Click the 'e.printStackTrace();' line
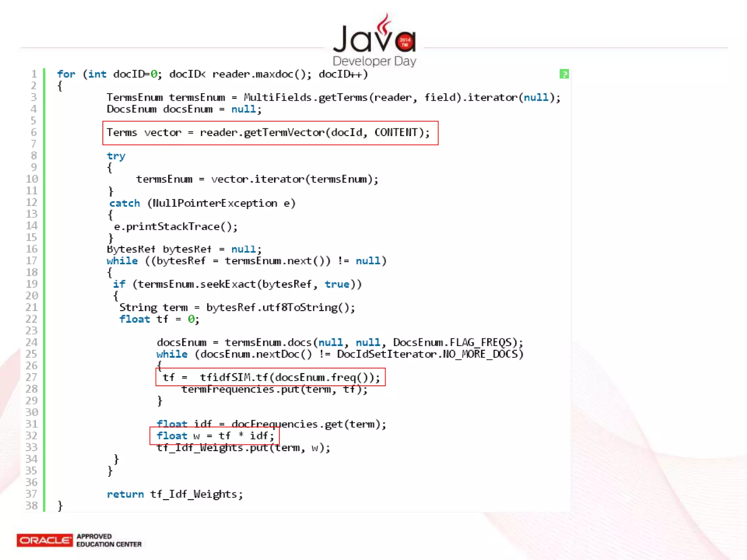 coord(175,227)
